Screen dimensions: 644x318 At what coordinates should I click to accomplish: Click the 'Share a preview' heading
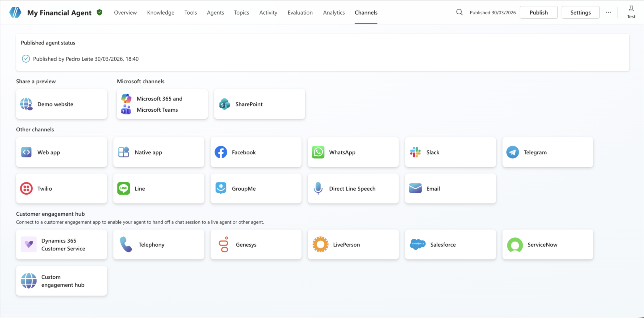click(x=36, y=81)
